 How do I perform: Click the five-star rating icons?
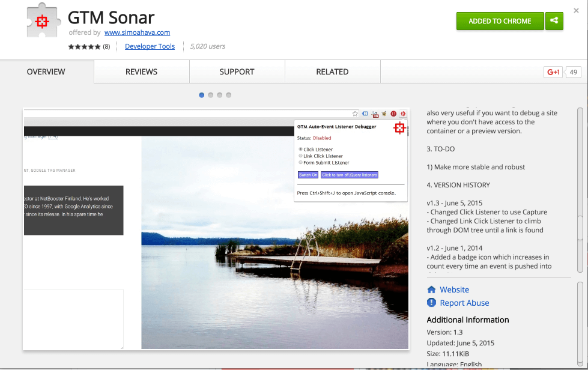pyautogui.click(x=84, y=46)
